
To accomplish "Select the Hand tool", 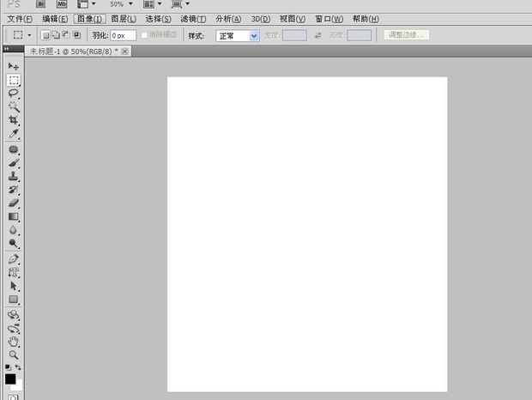I will (13, 342).
